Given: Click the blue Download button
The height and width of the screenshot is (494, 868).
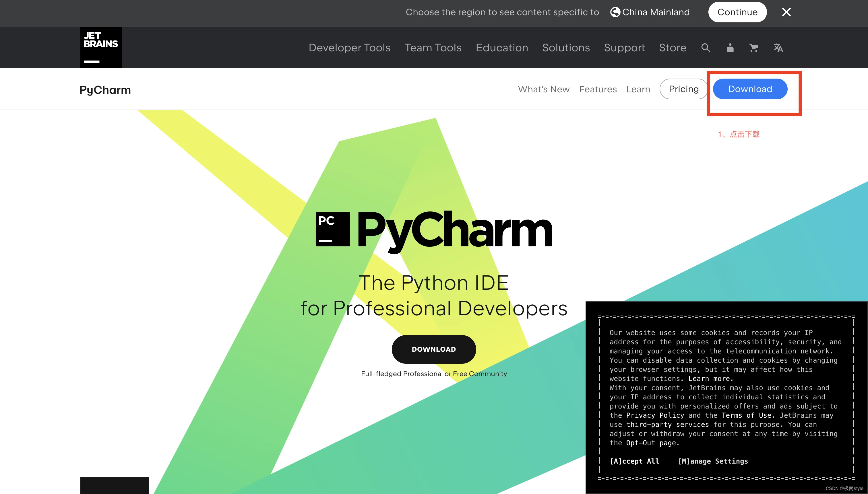Looking at the screenshot, I should coord(750,89).
